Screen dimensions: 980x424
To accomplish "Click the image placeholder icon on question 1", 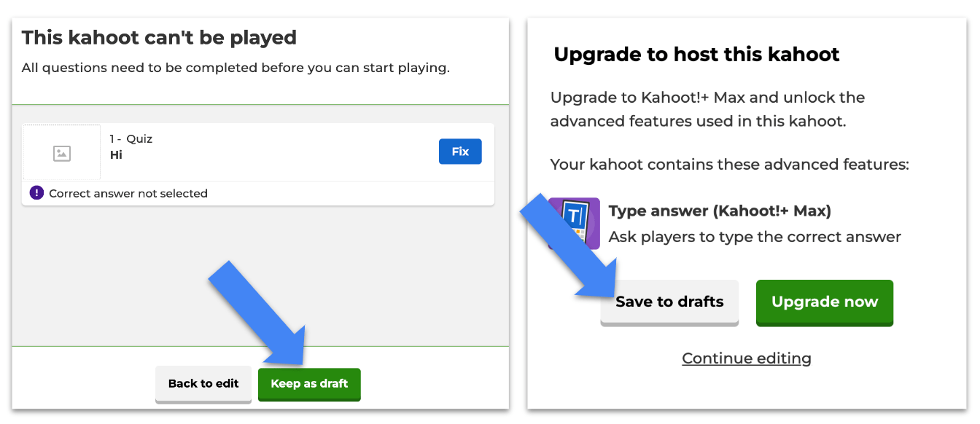I will point(62,153).
